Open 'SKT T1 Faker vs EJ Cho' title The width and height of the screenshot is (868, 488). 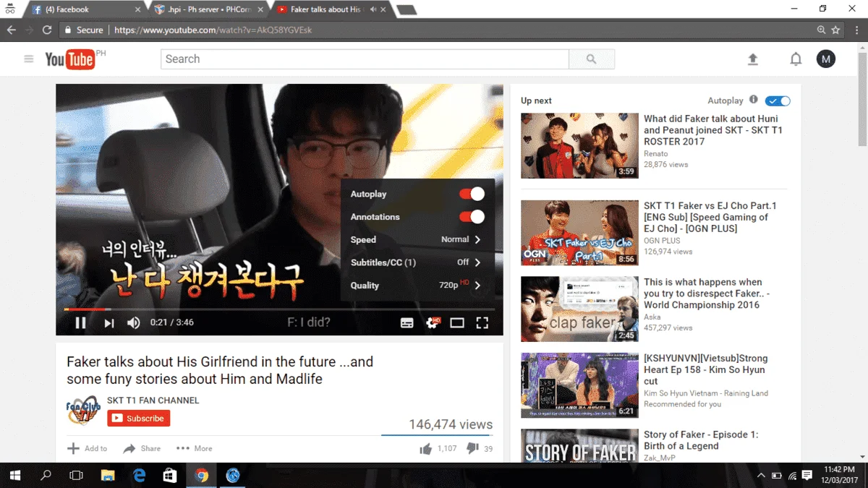coord(710,217)
